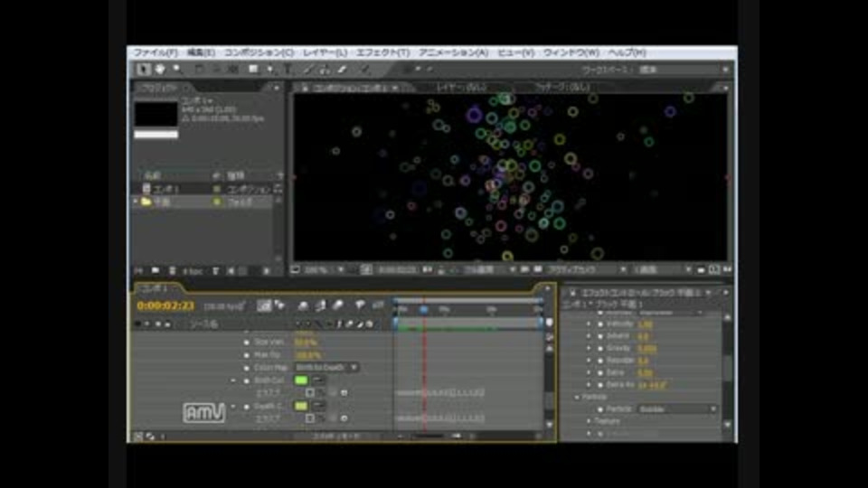Open the Edit menu
Screen dimensions: 868x488
click(x=201, y=52)
